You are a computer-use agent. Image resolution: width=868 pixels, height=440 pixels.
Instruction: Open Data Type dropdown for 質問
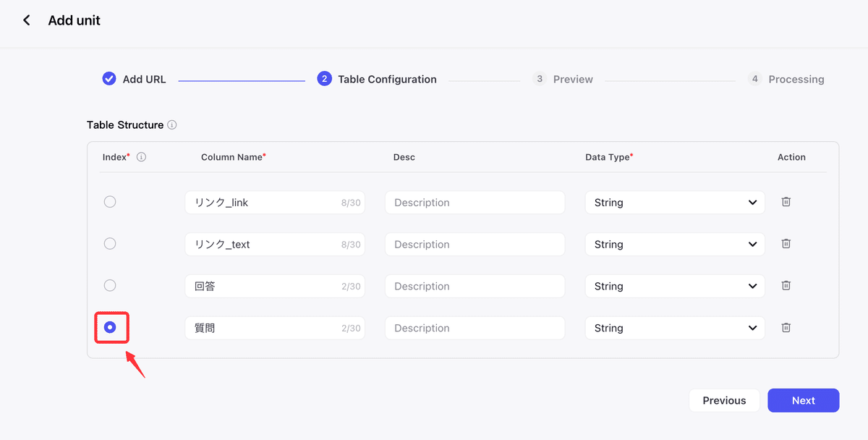coord(675,329)
